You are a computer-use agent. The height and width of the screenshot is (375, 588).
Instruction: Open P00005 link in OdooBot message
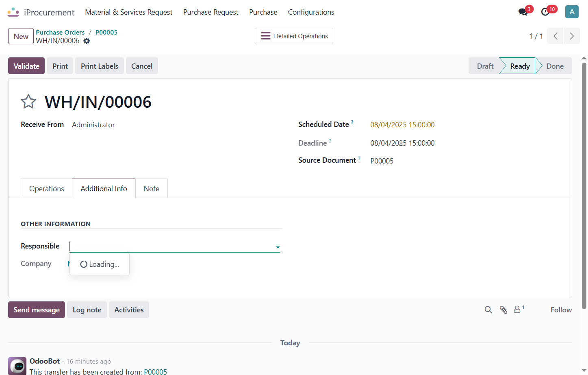[x=156, y=372]
